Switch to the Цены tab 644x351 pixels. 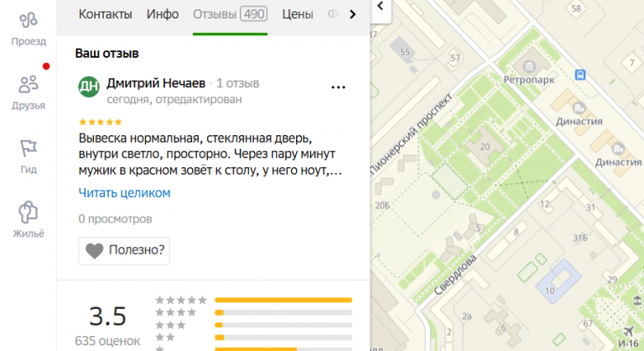point(298,14)
